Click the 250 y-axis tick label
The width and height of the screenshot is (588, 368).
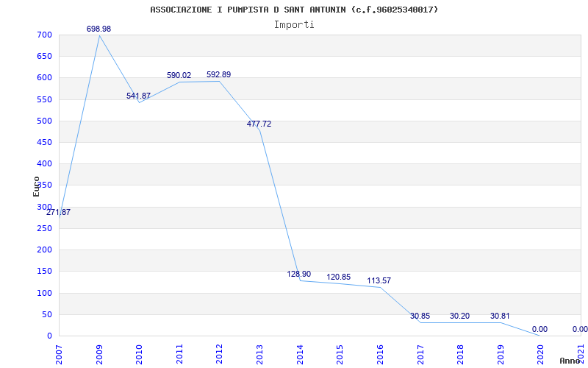coord(44,228)
